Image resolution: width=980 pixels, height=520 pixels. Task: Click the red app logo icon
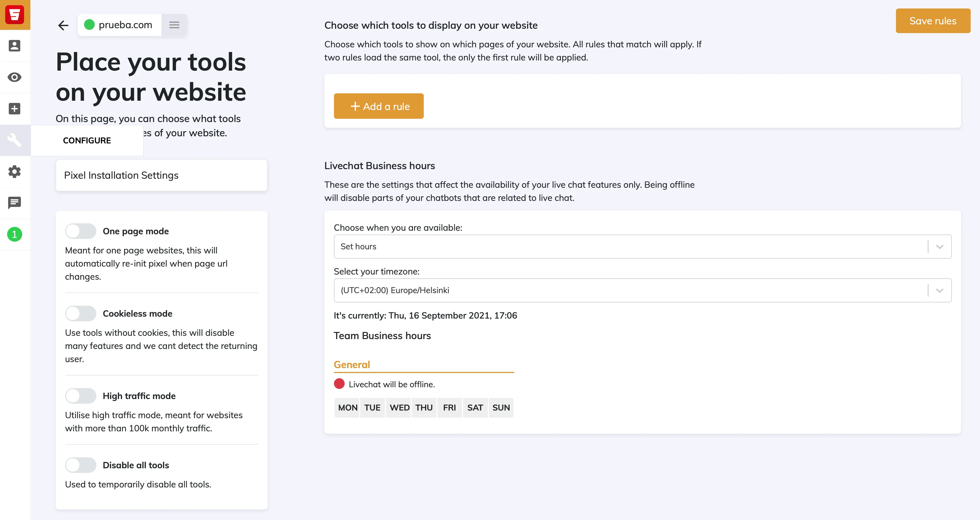coord(15,15)
